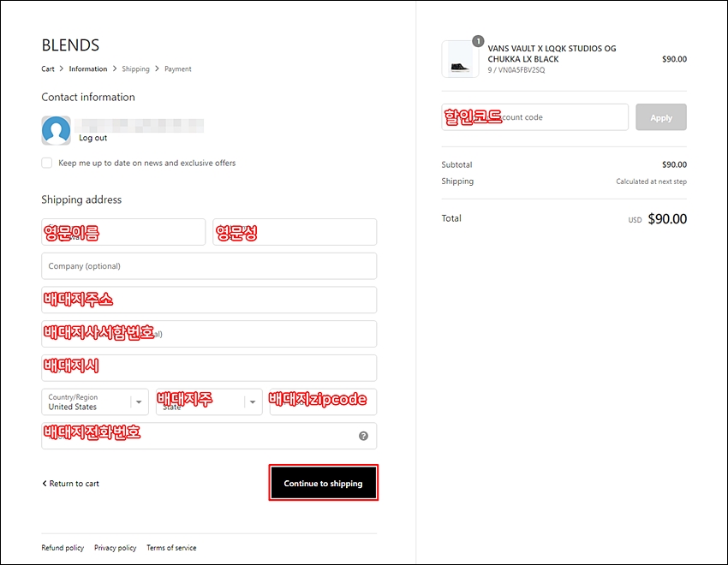728x565 pixels.
Task: Focus the street address input field
Action: pos(209,300)
